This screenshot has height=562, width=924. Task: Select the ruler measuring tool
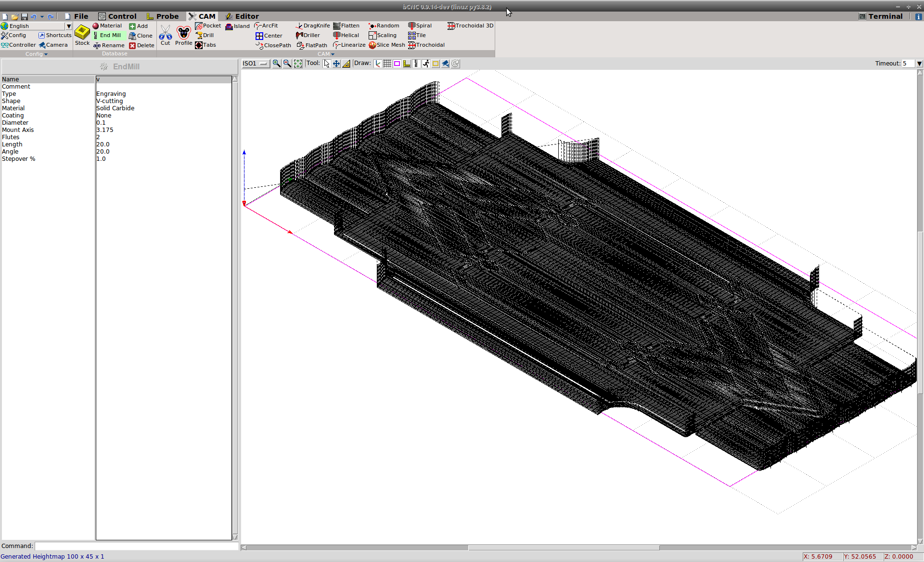pyautogui.click(x=346, y=64)
